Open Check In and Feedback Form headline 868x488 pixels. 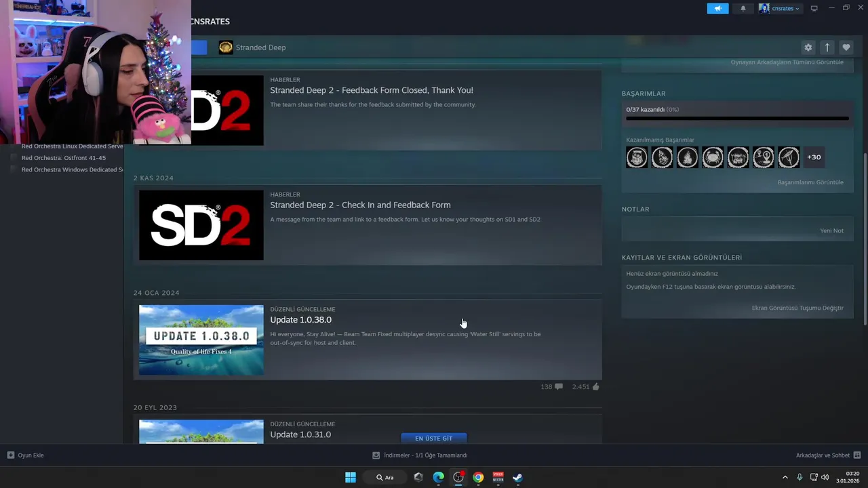pos(360,205)
